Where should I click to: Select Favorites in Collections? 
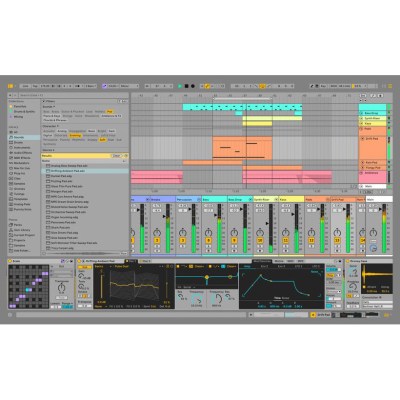(20, 106)
